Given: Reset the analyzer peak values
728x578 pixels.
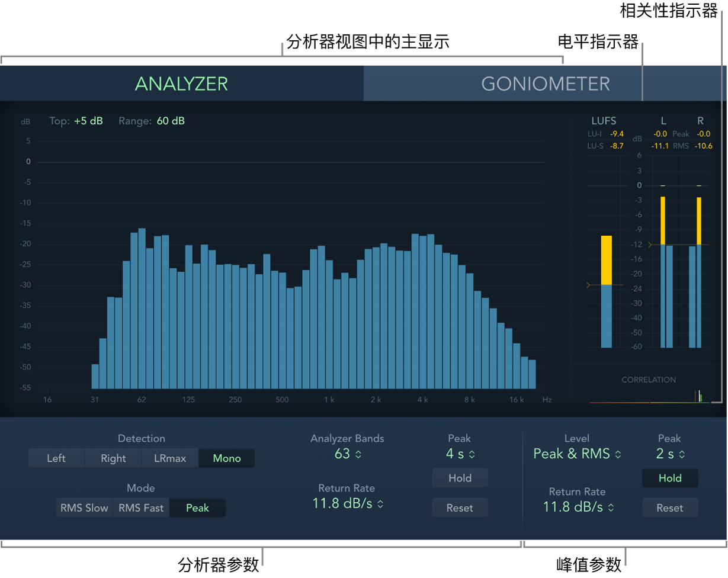Looking at the screenshot, I should pos(460,508).
